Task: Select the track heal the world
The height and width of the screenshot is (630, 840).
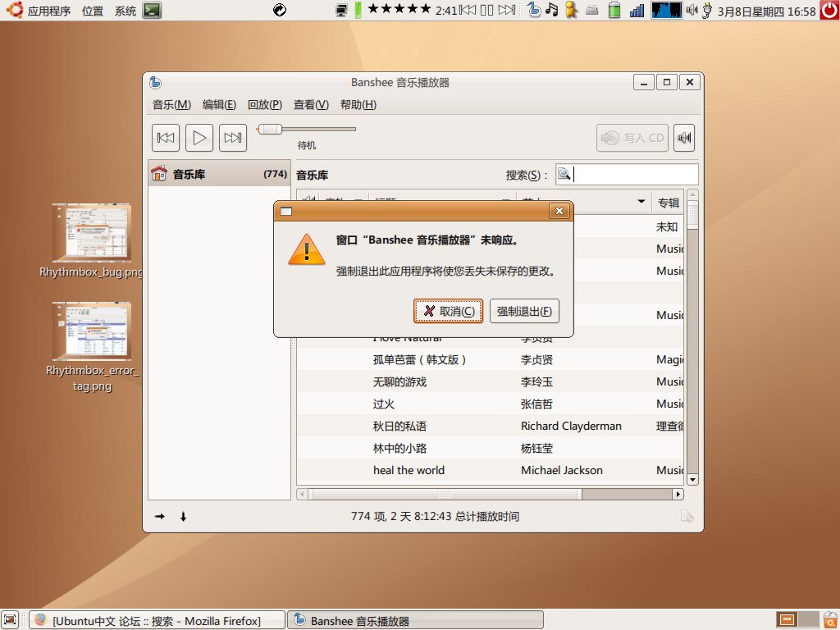Action: tap(409, 470)
